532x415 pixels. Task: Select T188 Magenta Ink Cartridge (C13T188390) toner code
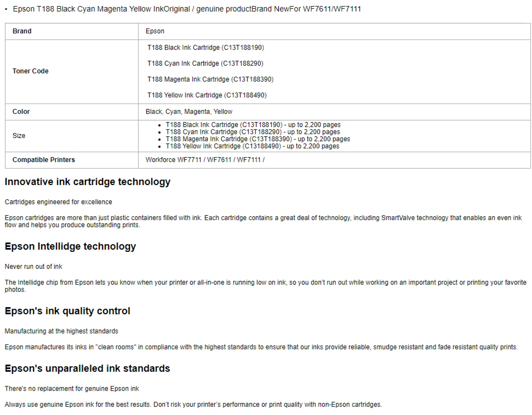coord(210,79)
